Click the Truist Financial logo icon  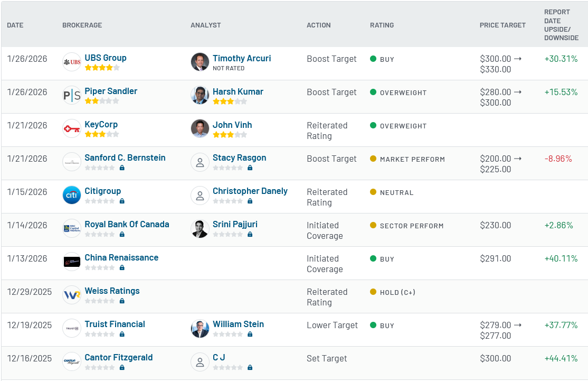[x=72, y=329]
